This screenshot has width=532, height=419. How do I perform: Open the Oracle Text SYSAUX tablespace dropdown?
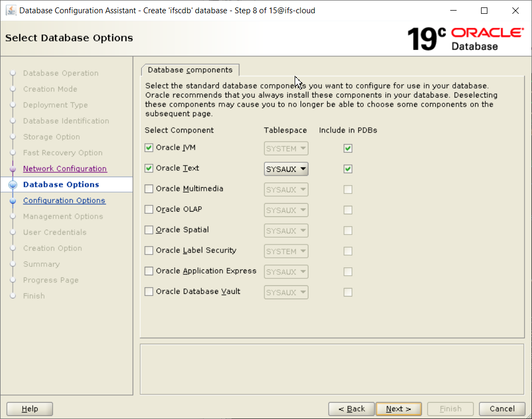pyautogui.click(x=286, y=169)
